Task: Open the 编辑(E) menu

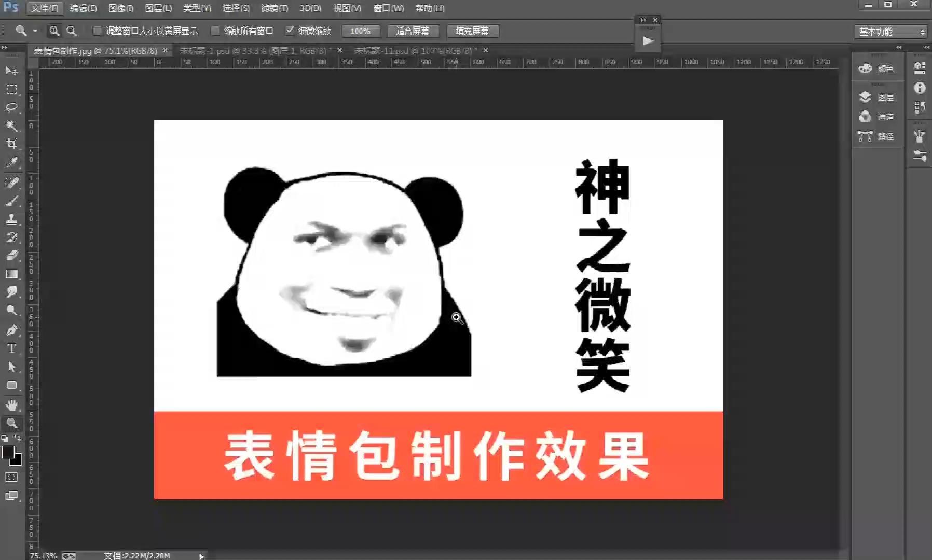Action: (x=83, y=8)
